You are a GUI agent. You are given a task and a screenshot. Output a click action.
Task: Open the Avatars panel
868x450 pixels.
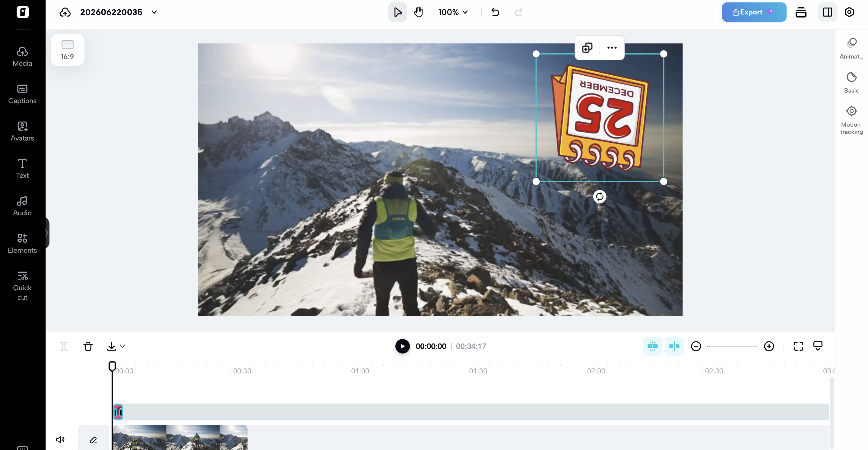pyautogui.click(x=22, y=131)
